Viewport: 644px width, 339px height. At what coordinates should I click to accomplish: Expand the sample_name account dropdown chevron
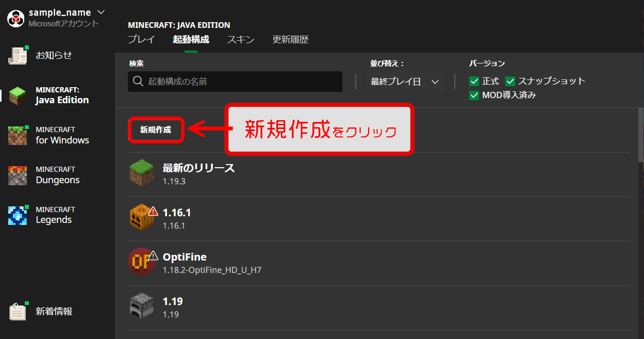coord(101,12)
